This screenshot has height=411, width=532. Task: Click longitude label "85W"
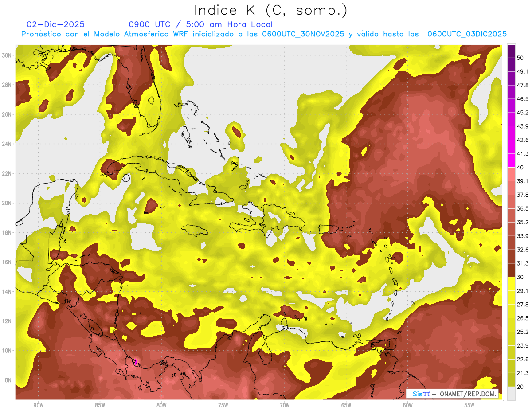(x=100, y=405)
